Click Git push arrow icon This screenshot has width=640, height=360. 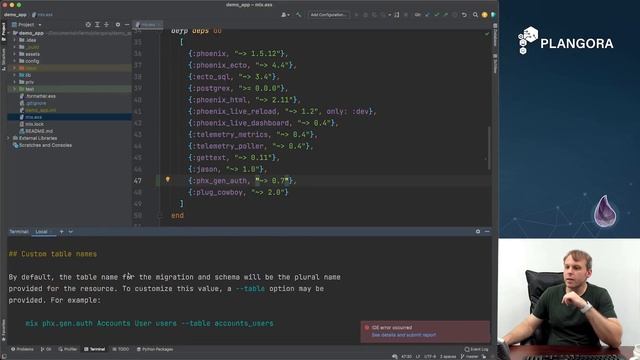point(446,15)
